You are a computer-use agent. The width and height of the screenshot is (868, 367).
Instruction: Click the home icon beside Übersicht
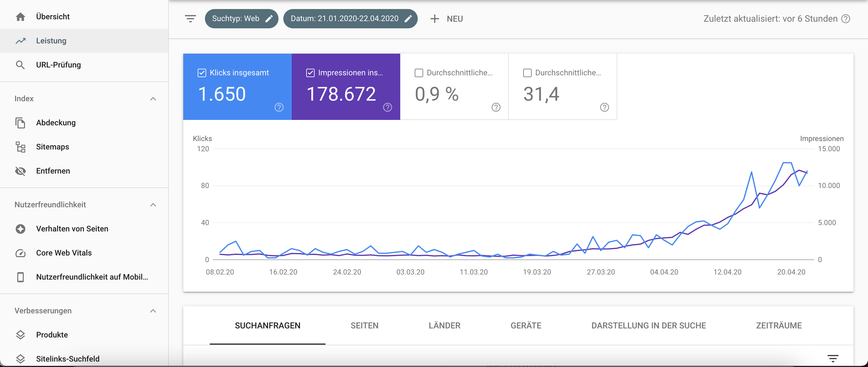click(x=20, y=17)
